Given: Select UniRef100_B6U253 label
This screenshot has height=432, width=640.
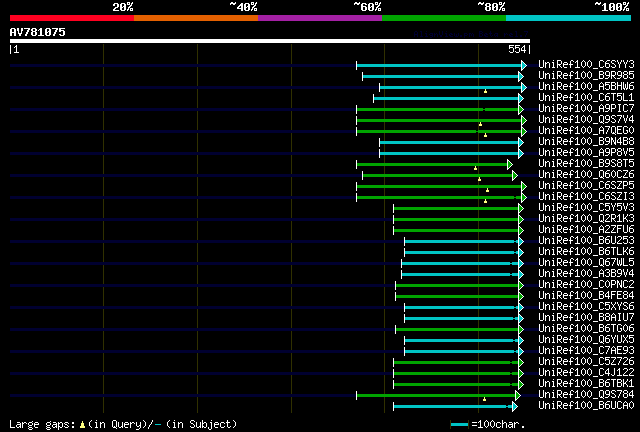Looking at the screenshot, I should tap(586, 241).
